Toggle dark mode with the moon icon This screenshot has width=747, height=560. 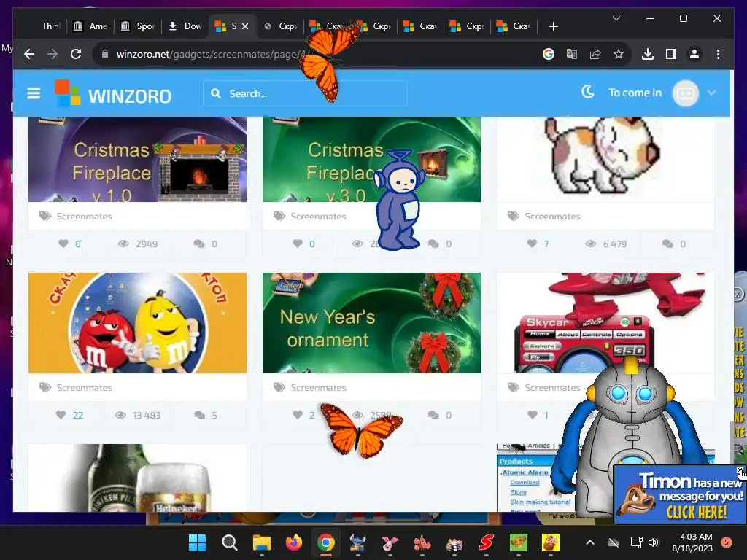(x=588, y=92)
